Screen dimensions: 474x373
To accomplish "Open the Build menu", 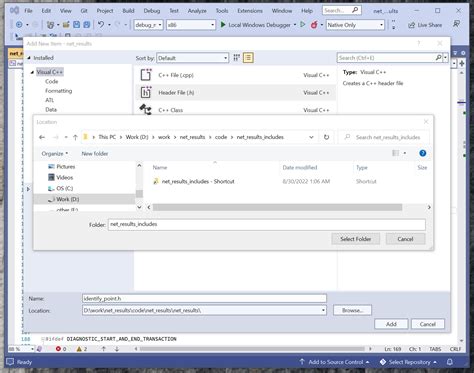I will (128, 11).
